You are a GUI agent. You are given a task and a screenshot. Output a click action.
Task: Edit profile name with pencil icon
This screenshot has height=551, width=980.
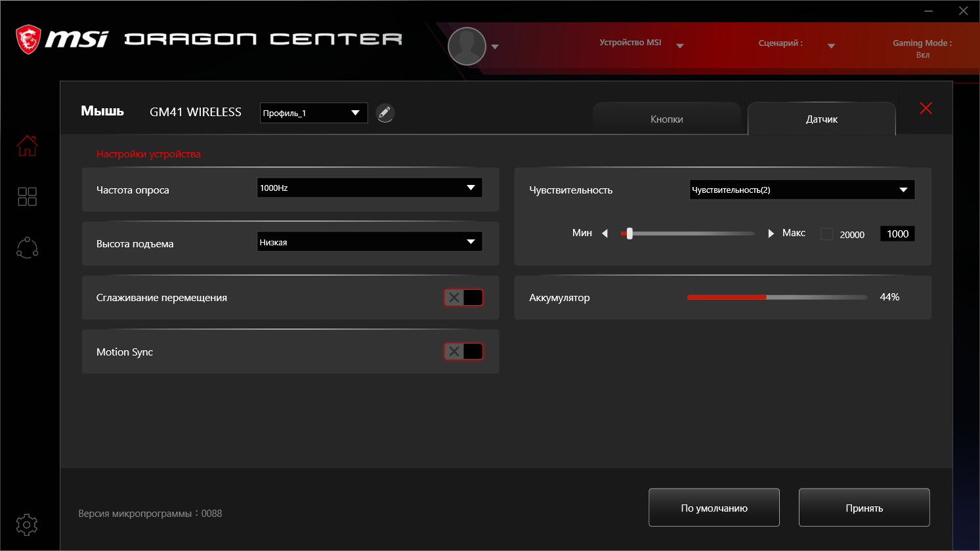coord(385,113)
